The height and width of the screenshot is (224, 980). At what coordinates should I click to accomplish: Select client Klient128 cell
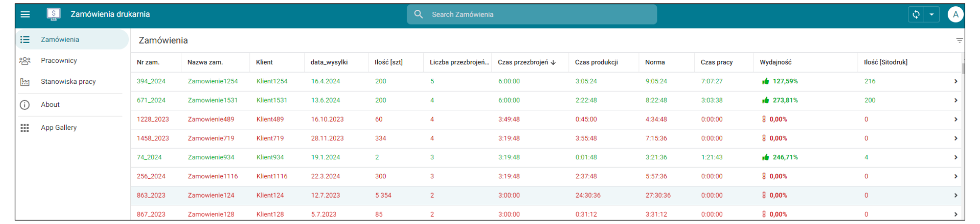pyautogui.click(x=270, y=214)
